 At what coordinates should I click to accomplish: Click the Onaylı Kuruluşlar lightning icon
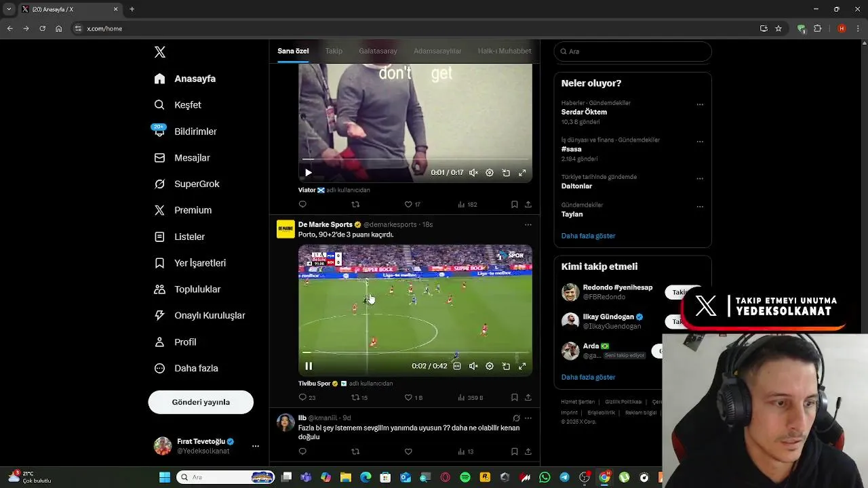[159, 315]
